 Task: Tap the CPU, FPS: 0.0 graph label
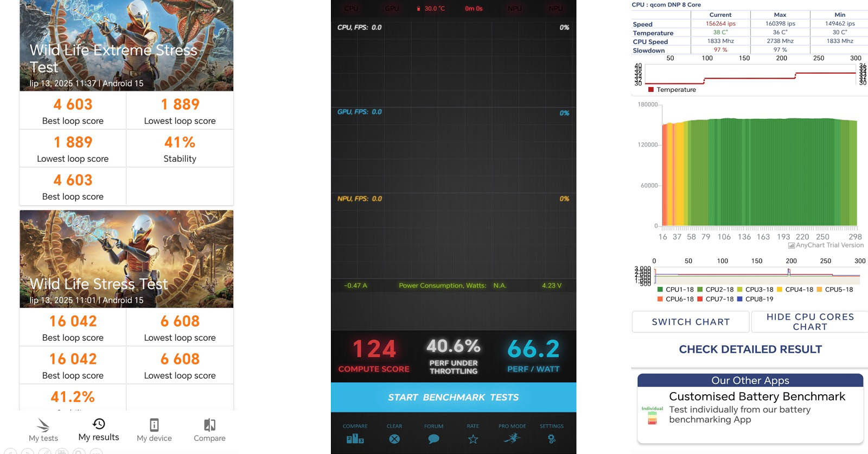[x=359, y=27]
